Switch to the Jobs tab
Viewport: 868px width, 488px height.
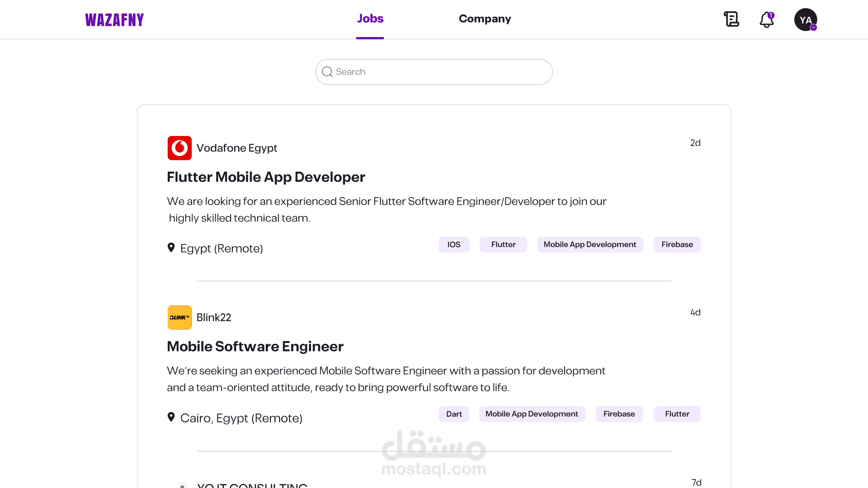pyautogui.click(x=370, y=19)
